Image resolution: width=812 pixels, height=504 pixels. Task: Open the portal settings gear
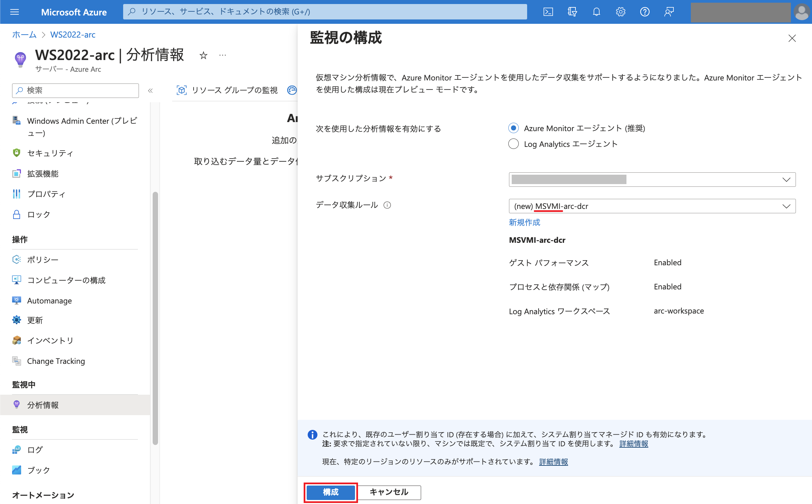620,12
